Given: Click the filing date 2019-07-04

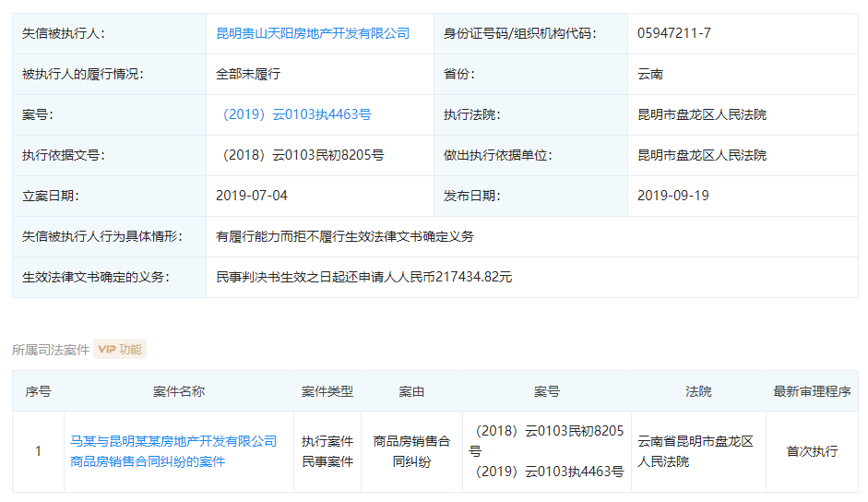Looking at the screenshot, I should [252, 196].
